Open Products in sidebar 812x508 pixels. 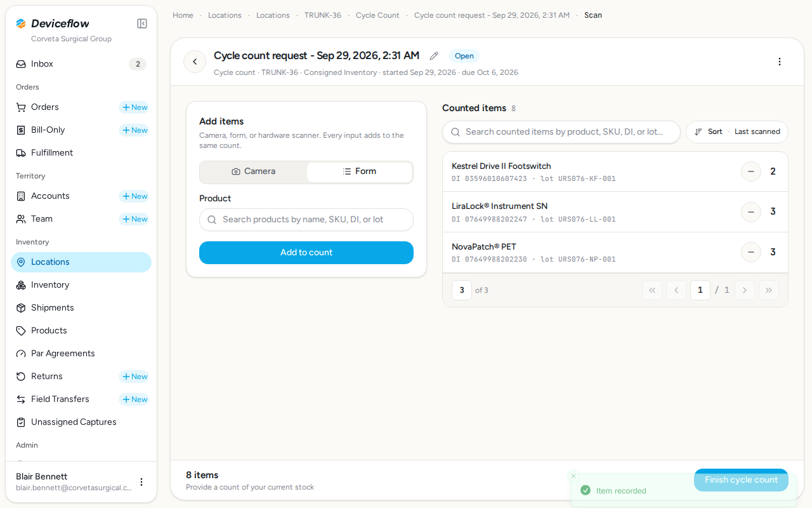[x=81, y=331]
